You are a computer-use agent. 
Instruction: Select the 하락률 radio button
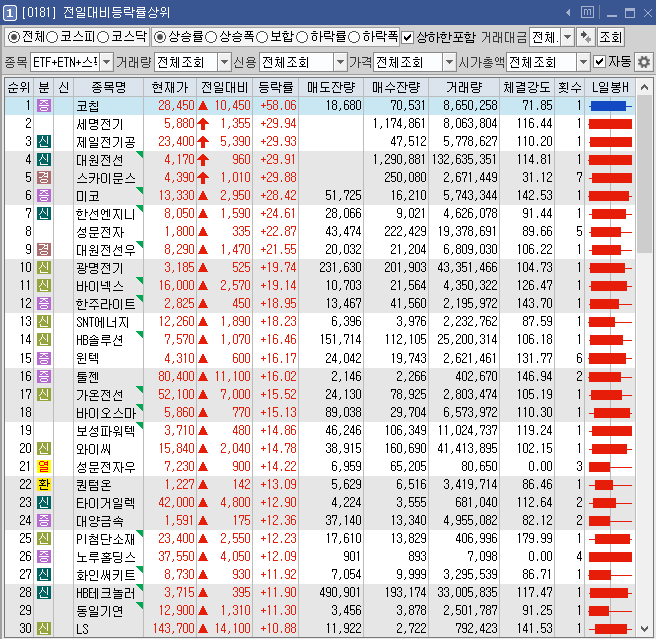coord(302,38)
